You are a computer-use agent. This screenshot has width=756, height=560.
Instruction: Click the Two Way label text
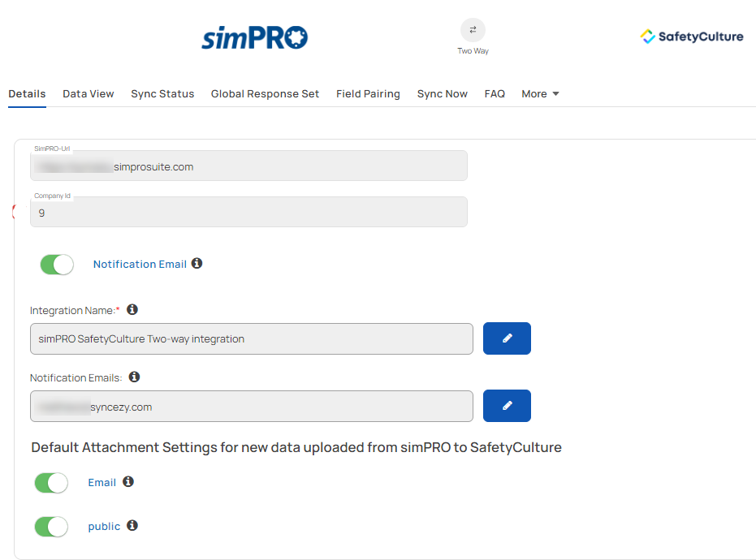[x=473, y=50]
